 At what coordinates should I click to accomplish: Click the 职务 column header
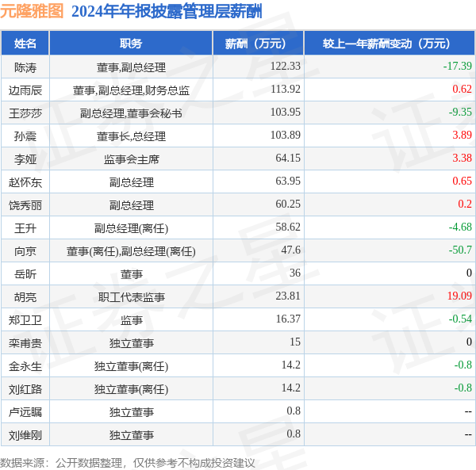point(131,44)
